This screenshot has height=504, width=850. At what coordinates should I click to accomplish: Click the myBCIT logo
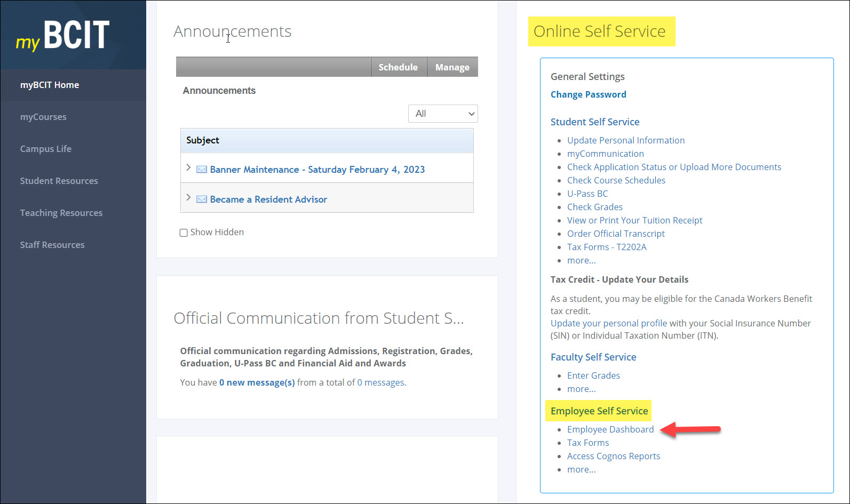(x=62, y=36)
